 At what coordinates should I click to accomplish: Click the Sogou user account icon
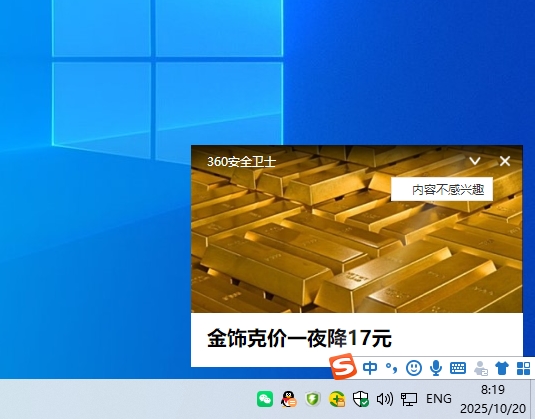click(x=481, y=369)
